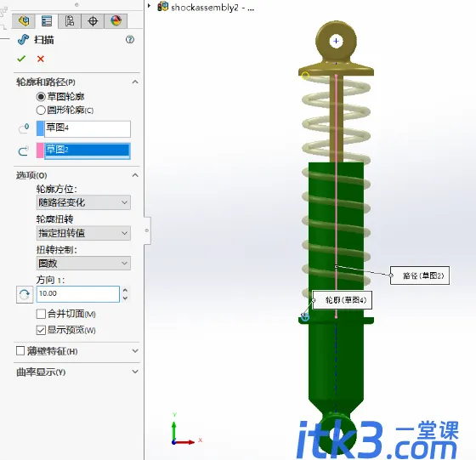The height and width of the screenshot is (460, 476).
Task: Click the profile selection box containing 草图4
Action: click(x=88, y=128)
